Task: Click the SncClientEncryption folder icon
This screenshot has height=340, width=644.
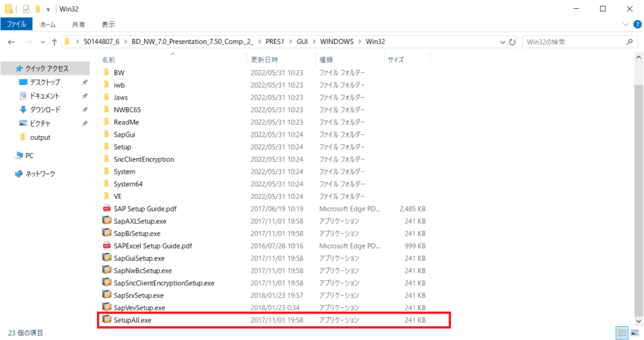Action: pyautogui.click(x=107, y=159)
